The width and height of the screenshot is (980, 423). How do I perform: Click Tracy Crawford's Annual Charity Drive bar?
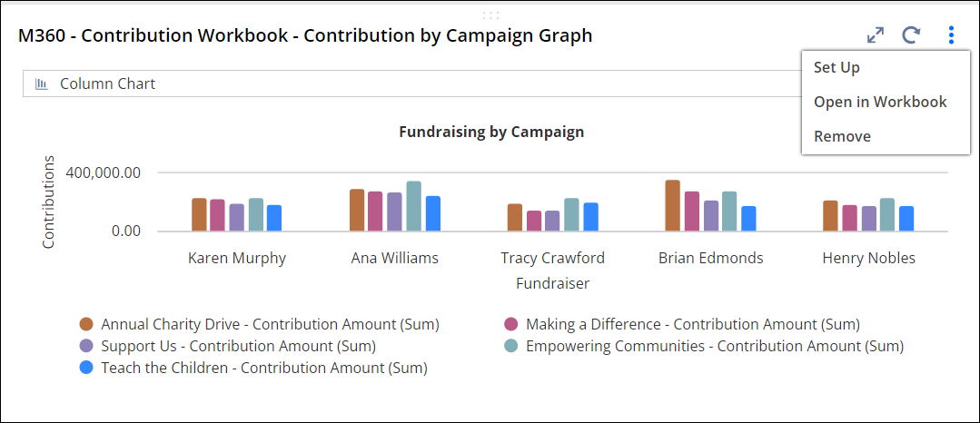pyautogui.click(x=515, y=217)
